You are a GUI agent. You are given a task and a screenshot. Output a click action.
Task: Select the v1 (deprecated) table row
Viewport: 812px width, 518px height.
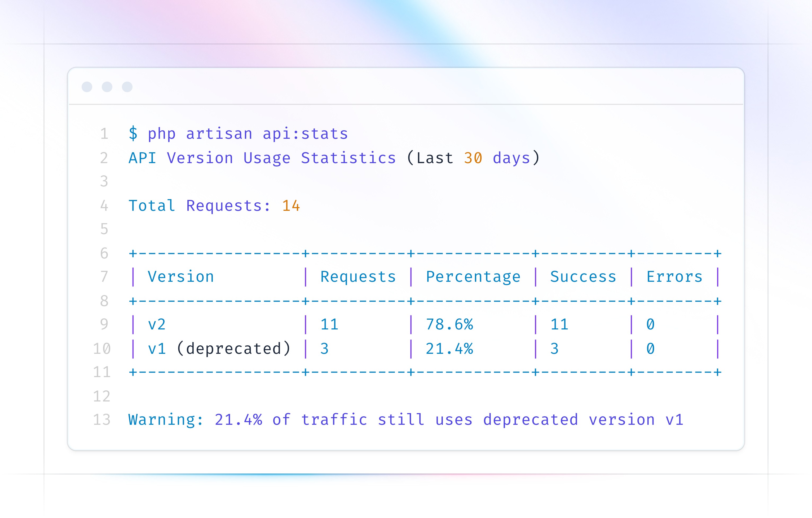219,349
